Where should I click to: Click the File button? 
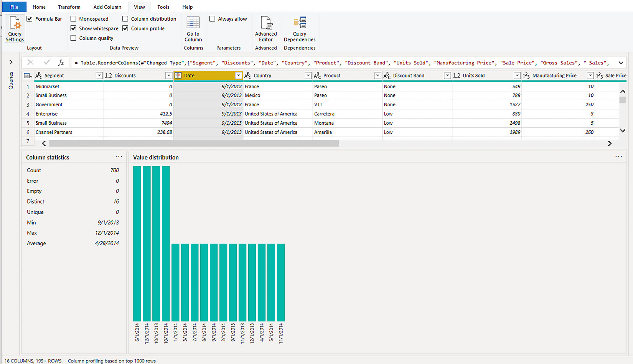coord(14,7)
